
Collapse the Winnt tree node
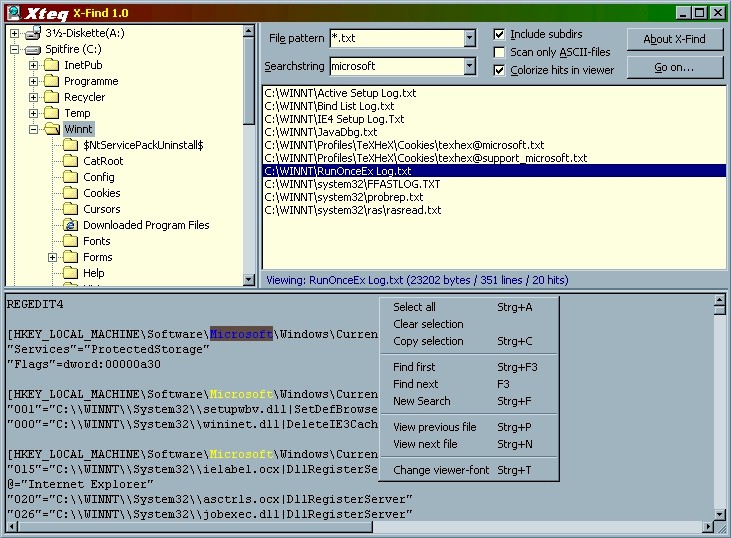33,130
